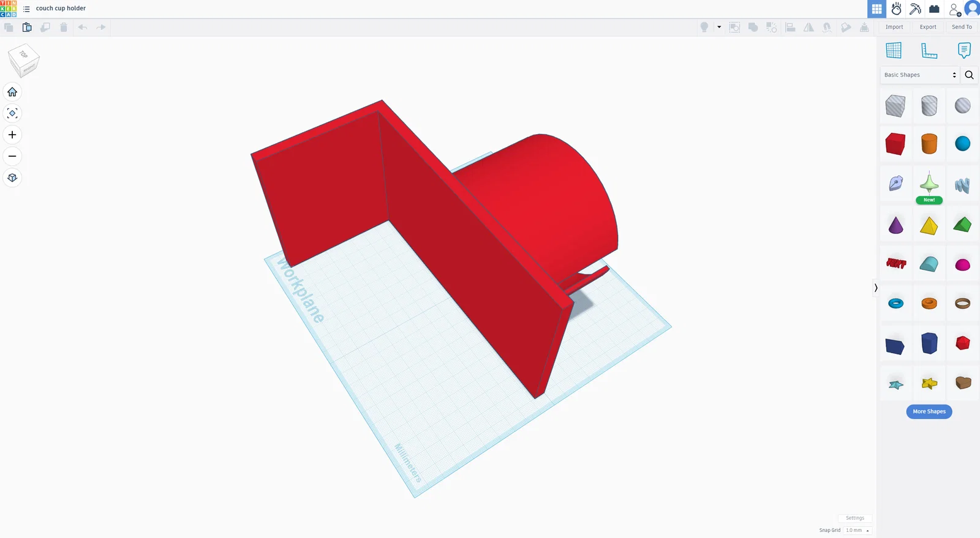Pick the red 3D Text shape
The height and width of the screenshot is (538, 980).
click(896, 263)
